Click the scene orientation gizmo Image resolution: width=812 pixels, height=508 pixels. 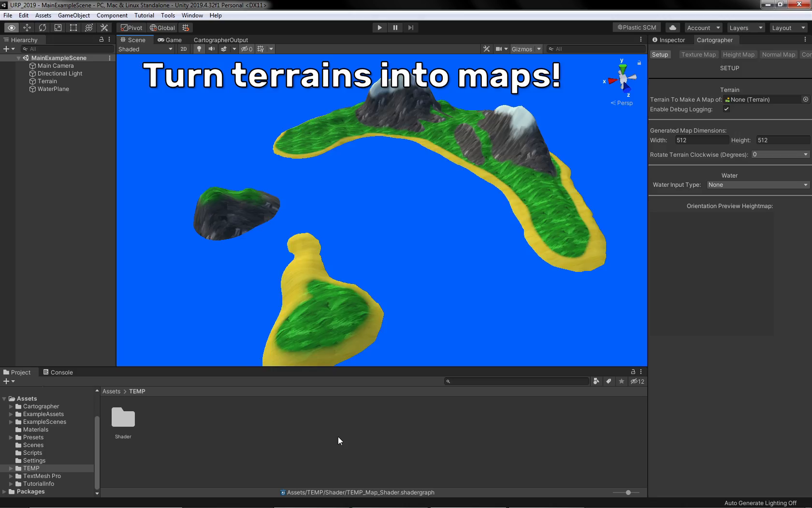click(623, 77)
